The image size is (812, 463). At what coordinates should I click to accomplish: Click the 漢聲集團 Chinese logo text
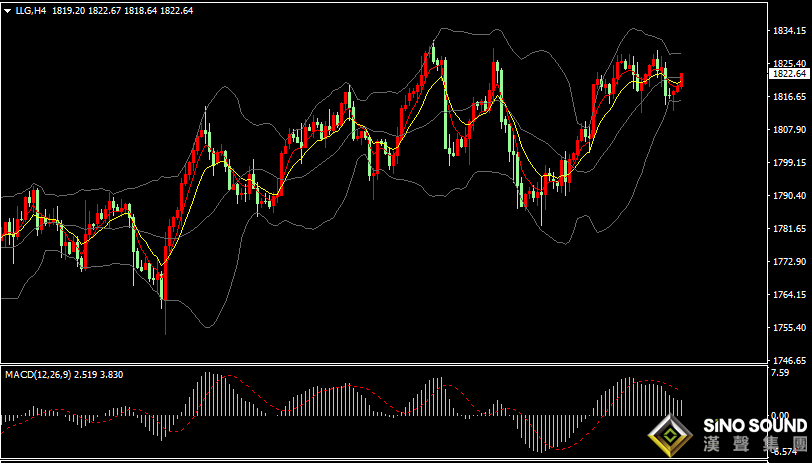[755, 444]
